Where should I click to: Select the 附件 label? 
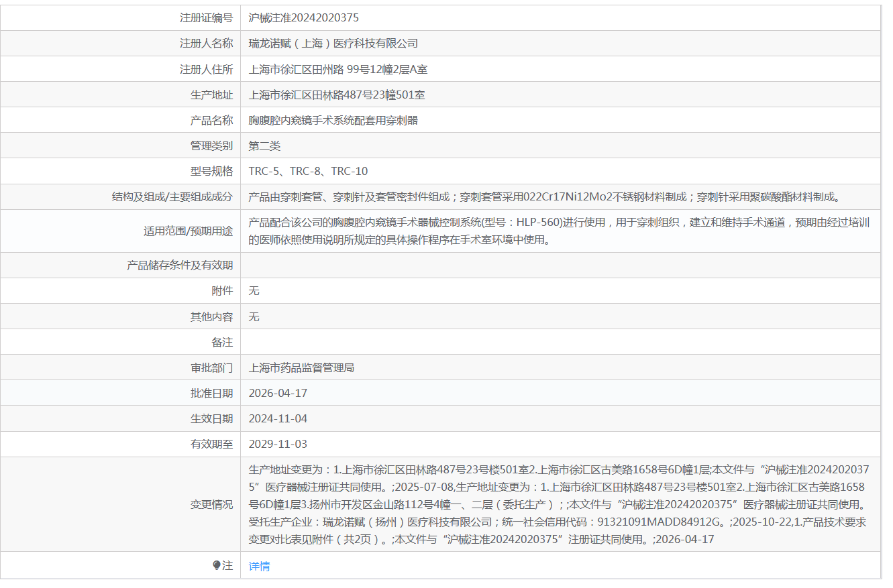pos(223,290)
